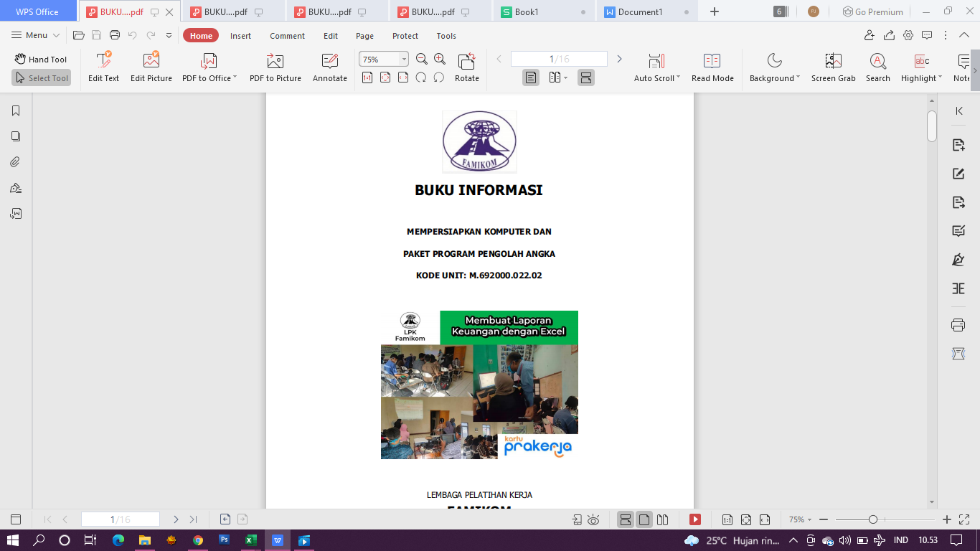Click the Print icon in quick access bar
The image size is (980, 551).
pyautogui.click(x=115, y=35)
